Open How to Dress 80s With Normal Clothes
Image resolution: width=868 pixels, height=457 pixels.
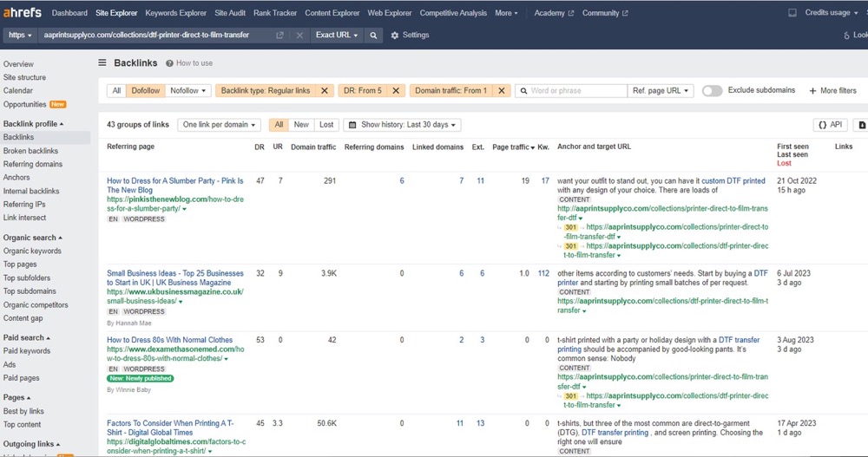(169, 340)
